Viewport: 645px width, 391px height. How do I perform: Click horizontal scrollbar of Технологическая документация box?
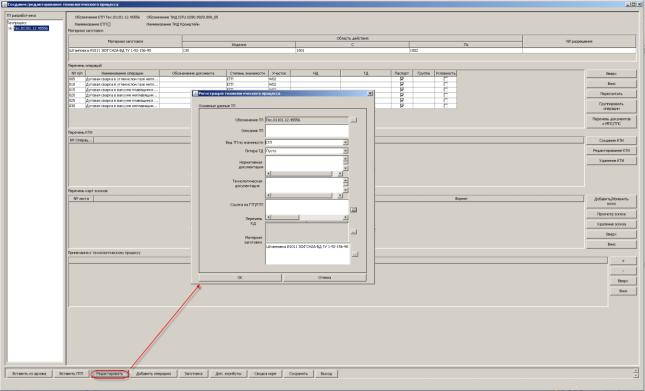point(304,196)
